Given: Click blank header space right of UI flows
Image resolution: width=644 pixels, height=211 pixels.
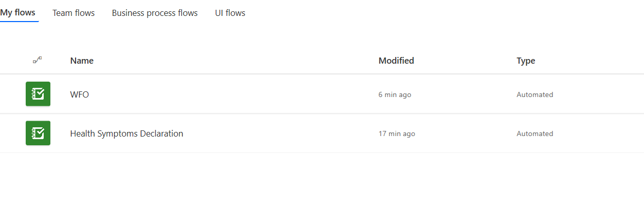Looking at the screenshot, I should coord(437,13).
